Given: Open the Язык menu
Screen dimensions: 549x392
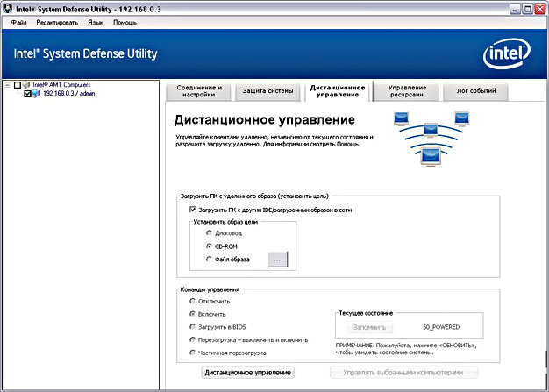Looking at the screenshot, I should [95, 21].
